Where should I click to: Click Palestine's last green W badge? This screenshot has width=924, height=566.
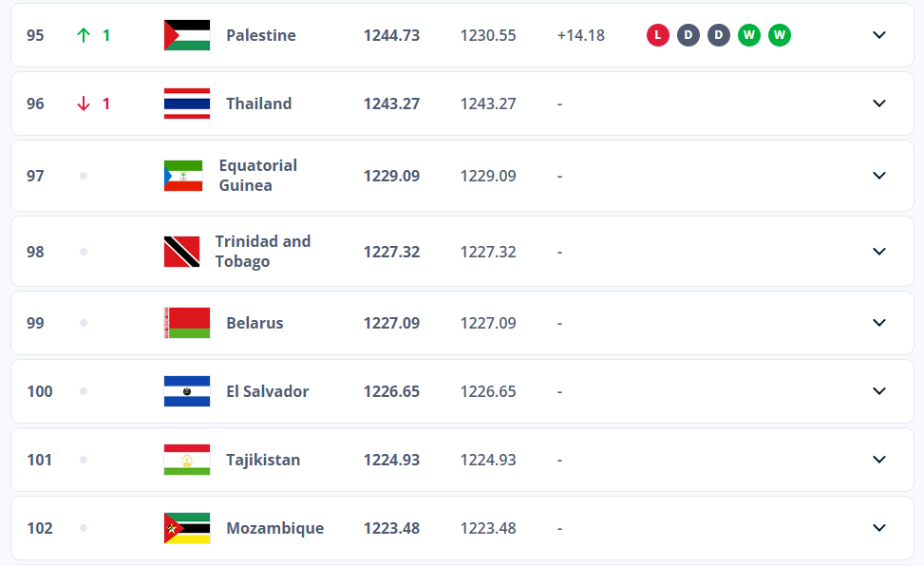tap(780, 35)
